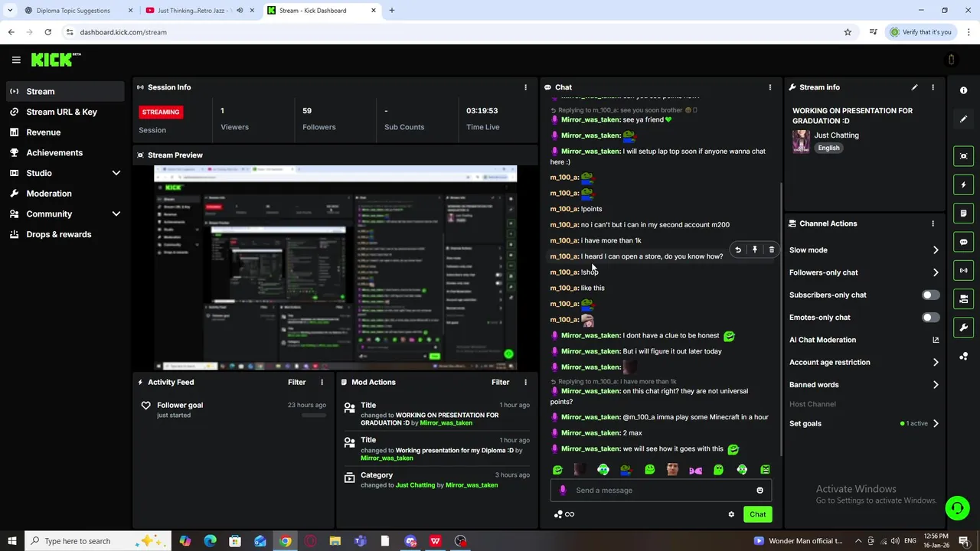Open Session Info options menu
This screenshot has height=551, width=980.
525,87
